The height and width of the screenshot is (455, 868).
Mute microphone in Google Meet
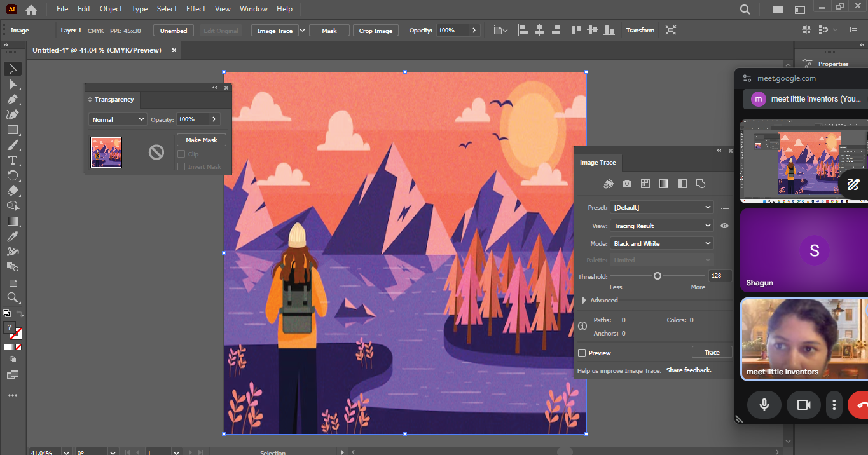764,405
